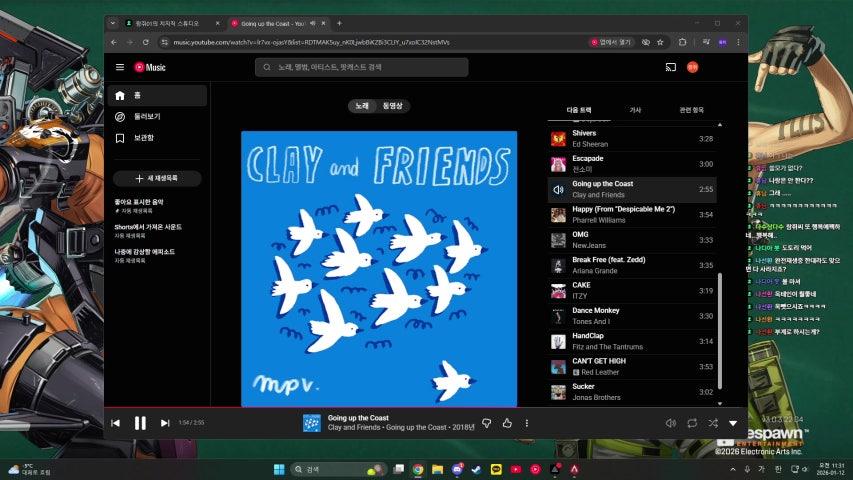Skip to the next track
This screenshot has width=853, height=480.
(165, 423)
